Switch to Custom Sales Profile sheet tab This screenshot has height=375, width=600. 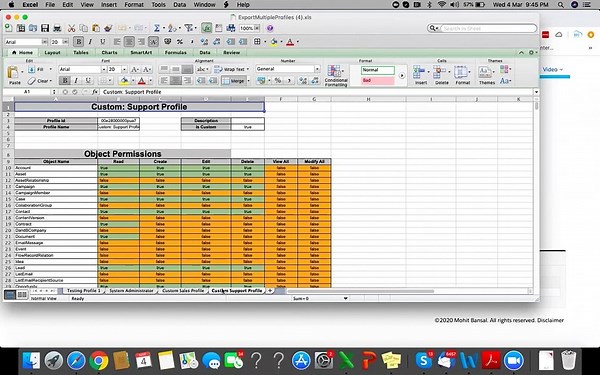183,291
